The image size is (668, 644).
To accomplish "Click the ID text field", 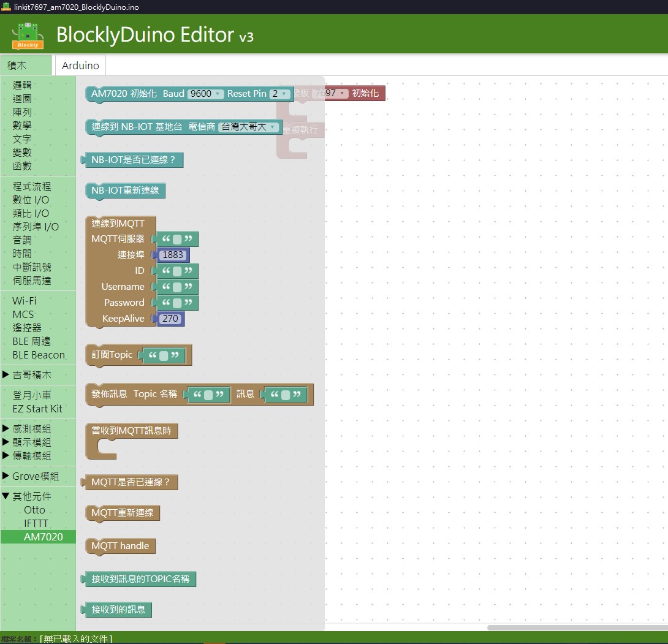I will pos(177,271).
